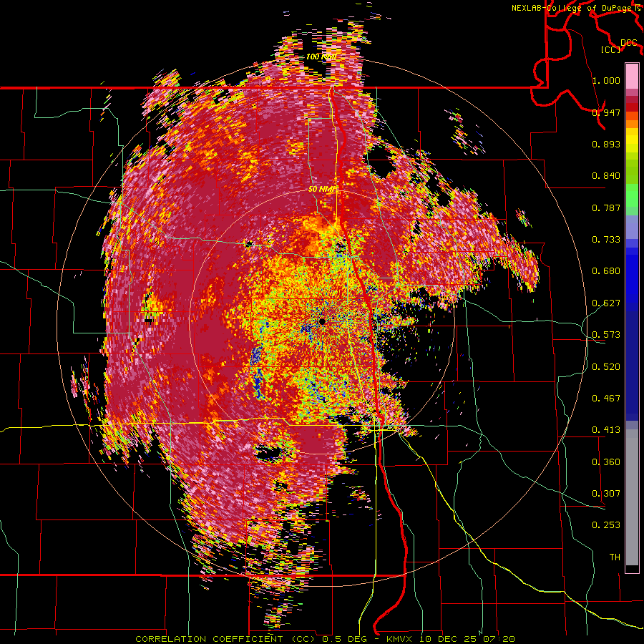
Task: Click the 0.627 color scale value
Action: coord(606,303)
